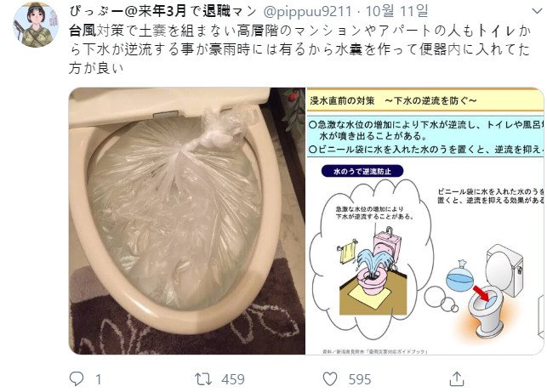Expand tweet options chevron at top right
Viewport: 547px width, 392px height.
(537, 11)
